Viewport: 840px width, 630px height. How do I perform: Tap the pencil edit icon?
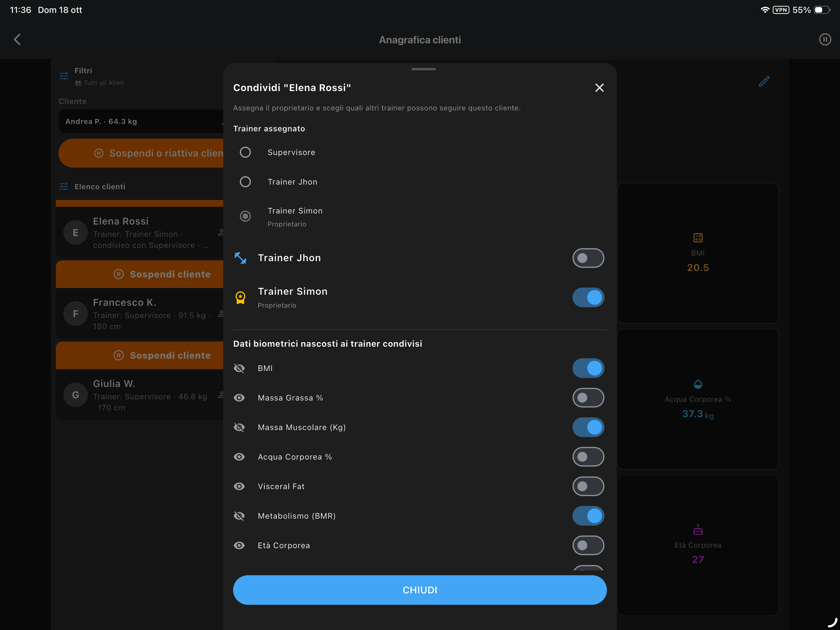click(x=764, y=81)
